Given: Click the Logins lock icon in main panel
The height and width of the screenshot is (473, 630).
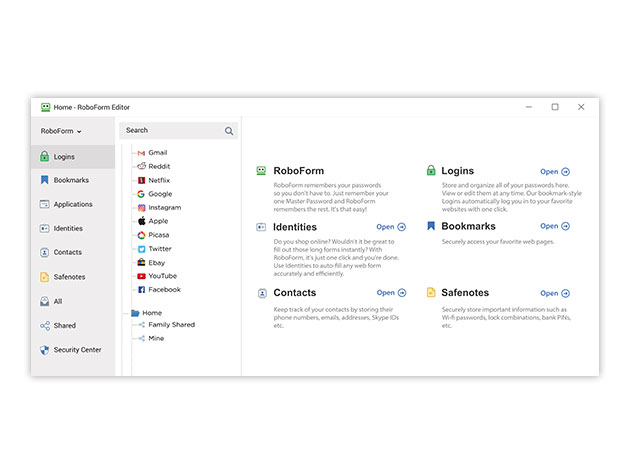Looking at the screenshot, I should click(431, 170).
